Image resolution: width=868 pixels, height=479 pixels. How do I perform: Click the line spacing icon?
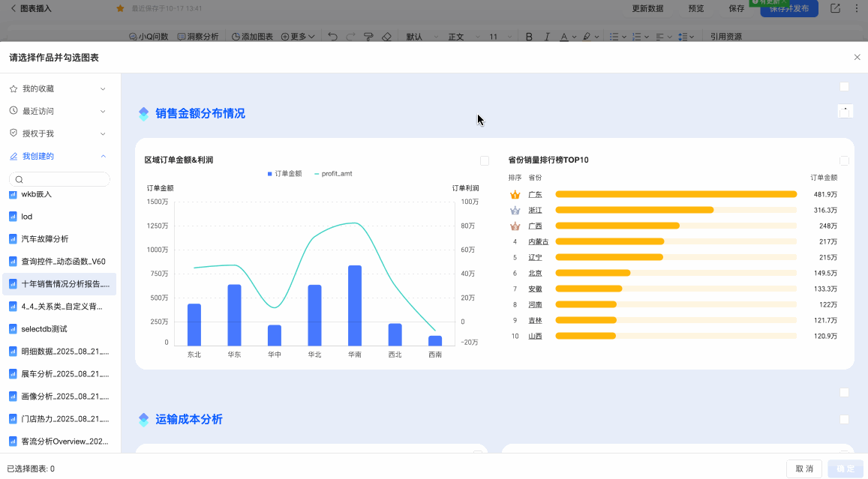(x=683, y=37)
